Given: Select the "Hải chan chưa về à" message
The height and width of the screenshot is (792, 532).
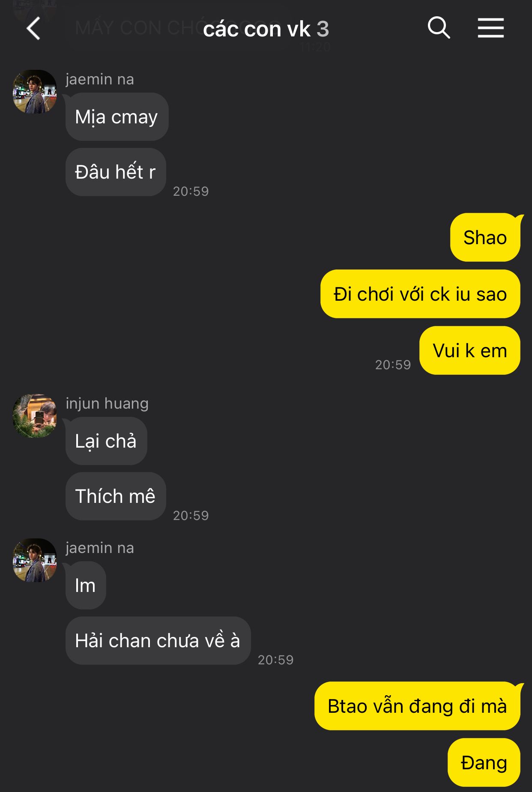Looking at the screenshot, I should click(x=158, y=641).
